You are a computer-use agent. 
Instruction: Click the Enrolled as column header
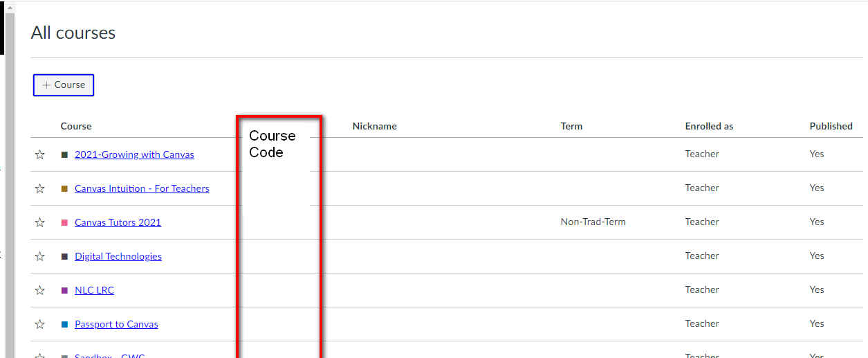[x=709, y=126]
